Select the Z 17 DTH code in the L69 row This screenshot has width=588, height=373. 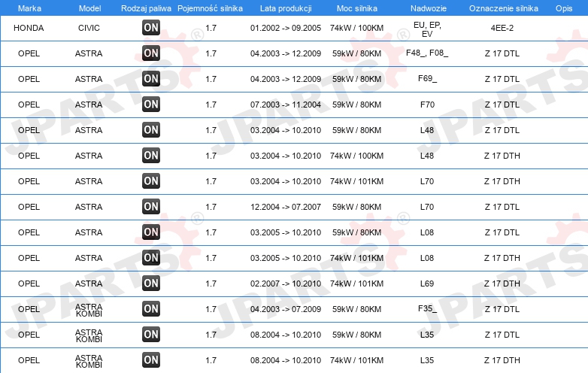(x=502, y=284)
